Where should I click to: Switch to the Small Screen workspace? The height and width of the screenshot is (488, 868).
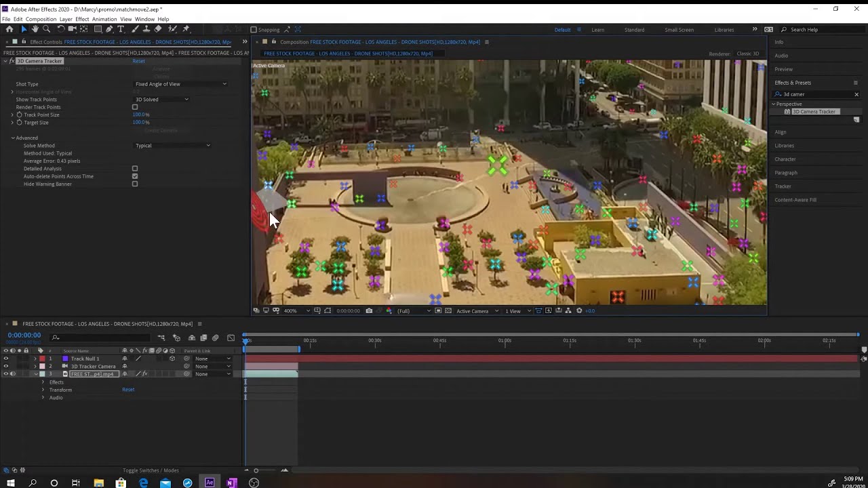[x=679, y=30]
